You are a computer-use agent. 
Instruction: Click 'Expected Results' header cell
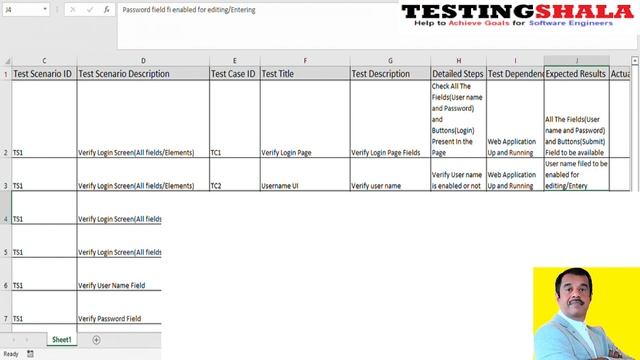click(x=577, y=73)
